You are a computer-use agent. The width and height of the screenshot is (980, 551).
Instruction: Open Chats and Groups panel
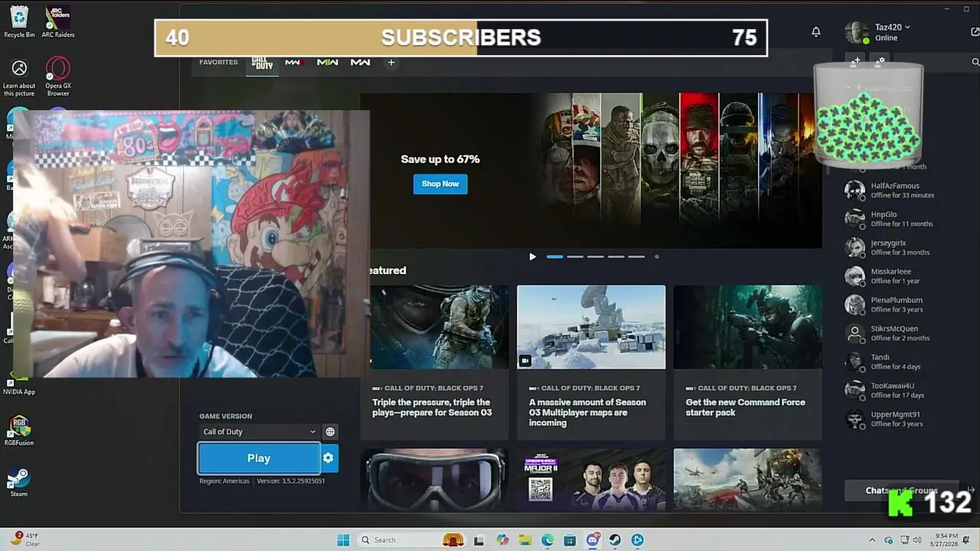click(x=902, y=491)
